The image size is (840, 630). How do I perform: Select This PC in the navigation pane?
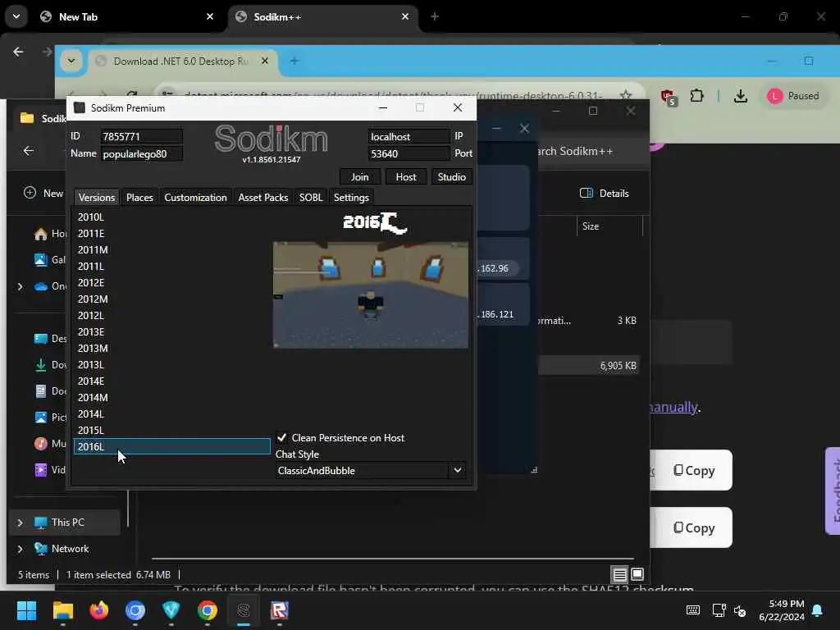(x=67, y=523)
